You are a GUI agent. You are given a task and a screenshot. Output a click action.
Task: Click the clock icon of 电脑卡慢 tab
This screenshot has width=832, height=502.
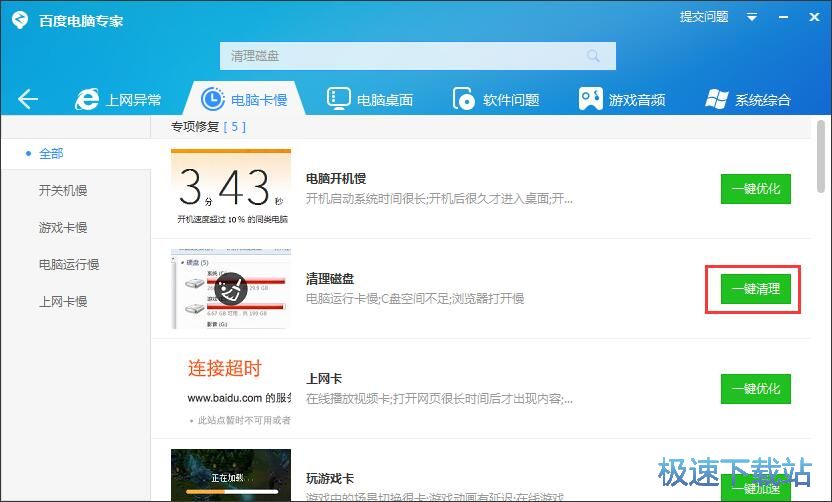(x=213, y=99)
